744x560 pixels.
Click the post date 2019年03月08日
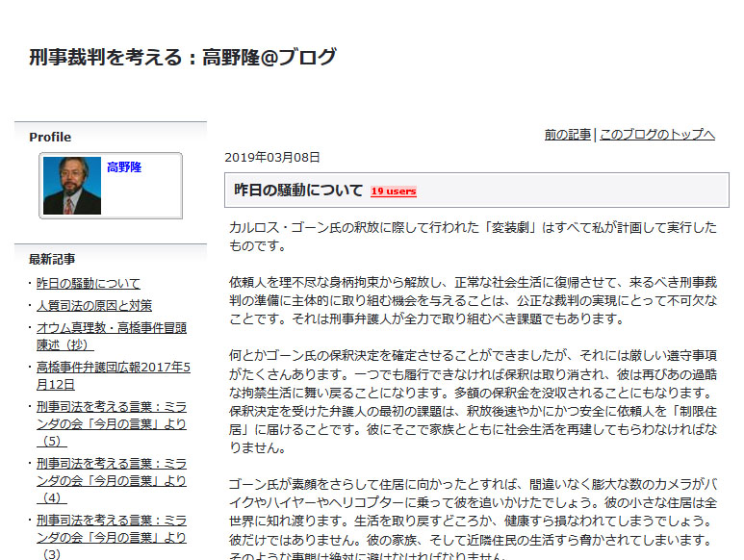coord(272,157)
